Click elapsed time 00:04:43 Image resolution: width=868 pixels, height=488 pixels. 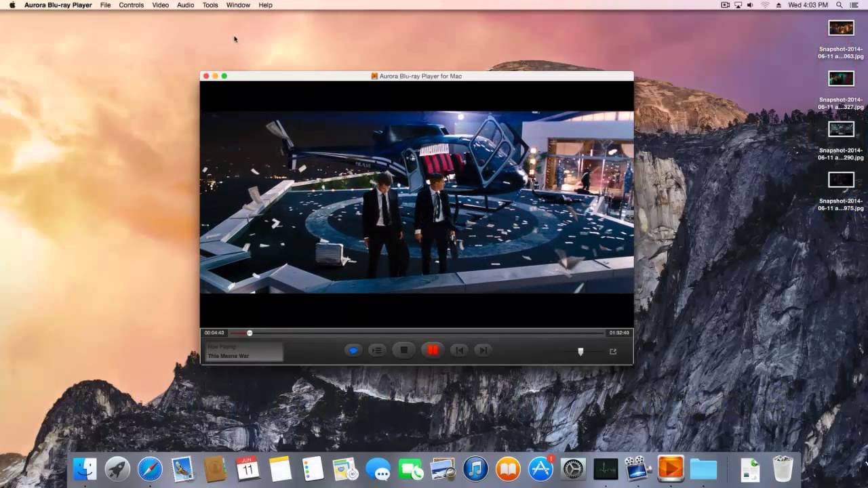point(214,333)
